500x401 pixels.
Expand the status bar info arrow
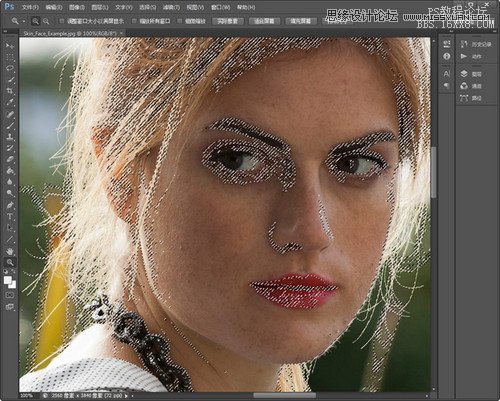pos(126,396)
